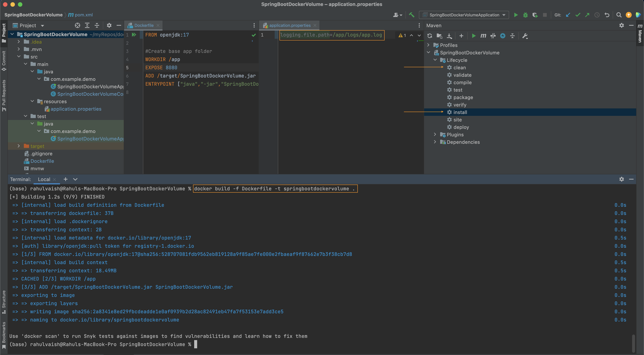Toggle Maven offline mode
The height and width of the screenshot is (355, 644).
click(493, 36)
